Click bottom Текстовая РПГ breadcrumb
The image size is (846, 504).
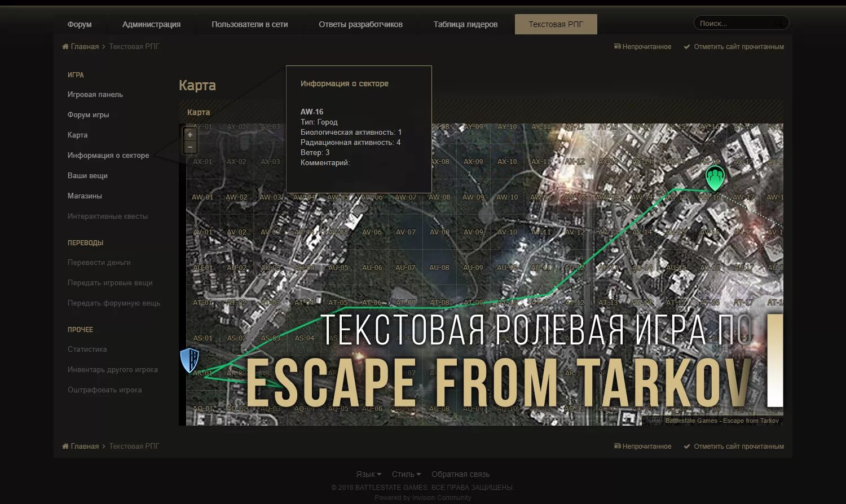(x=134, y=446)
